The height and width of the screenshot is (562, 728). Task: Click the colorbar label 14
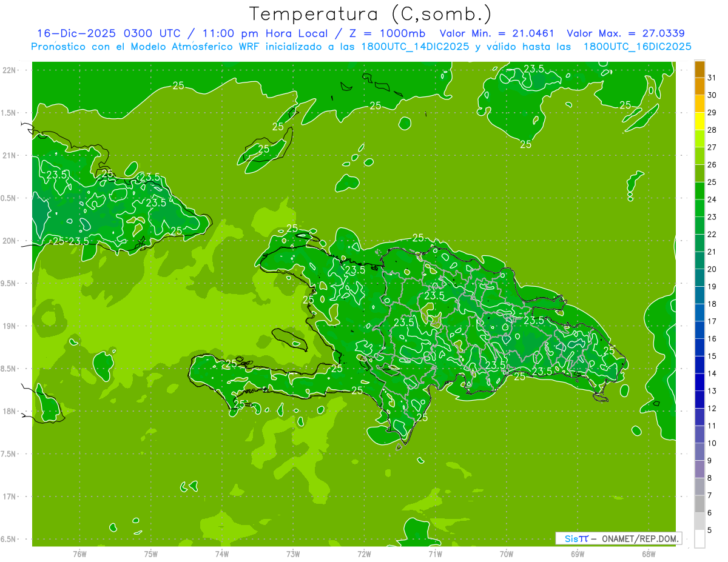pos(712,373)
